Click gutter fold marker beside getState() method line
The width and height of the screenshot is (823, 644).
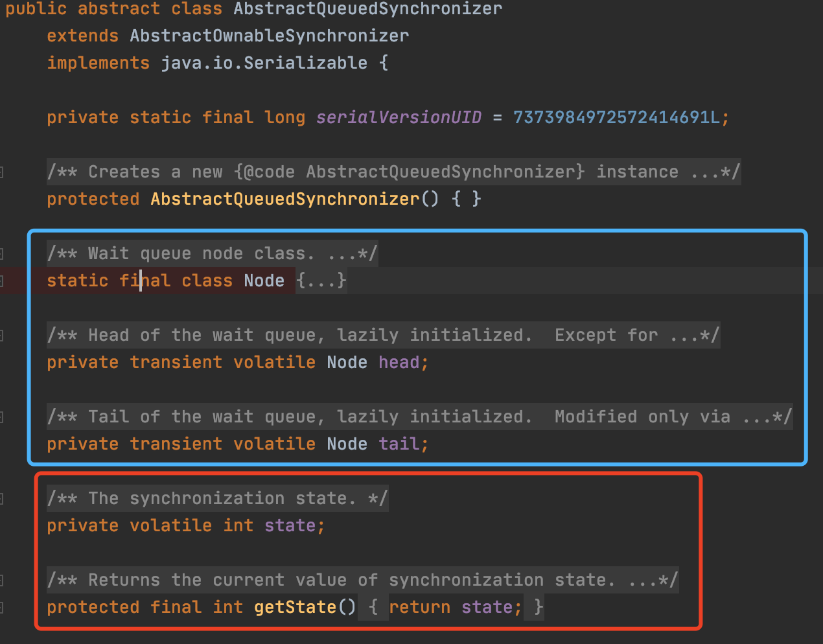coord(2,608)
